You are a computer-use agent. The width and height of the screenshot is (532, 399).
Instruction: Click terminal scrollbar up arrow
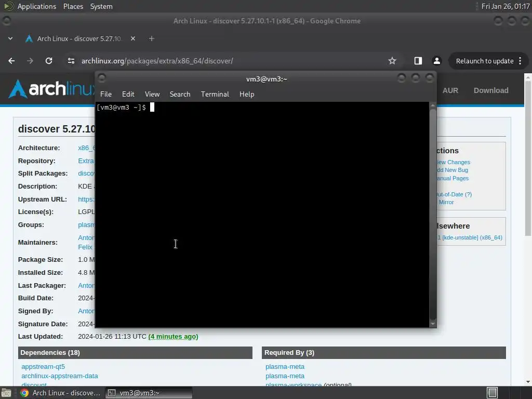pos(433,105)
